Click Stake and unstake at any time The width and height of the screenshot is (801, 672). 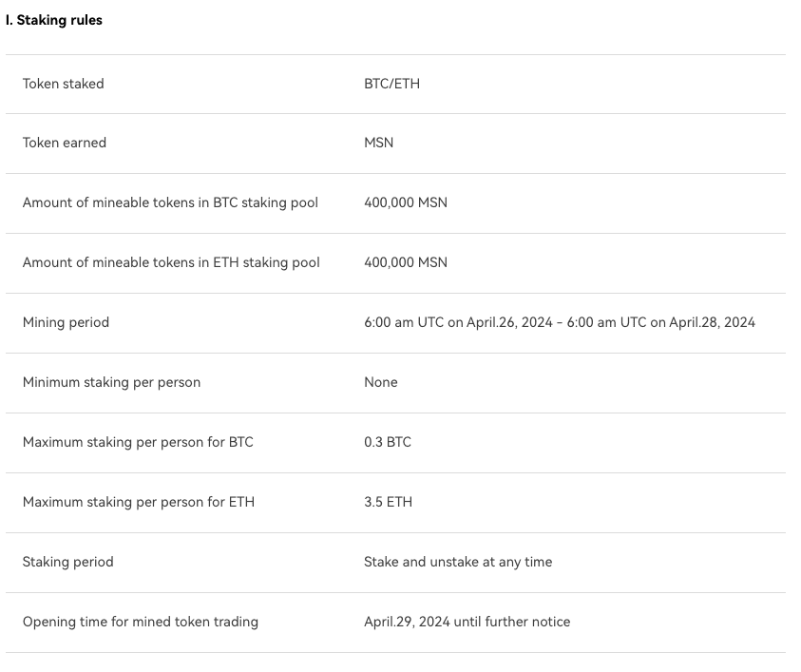[x=458, y=562]
